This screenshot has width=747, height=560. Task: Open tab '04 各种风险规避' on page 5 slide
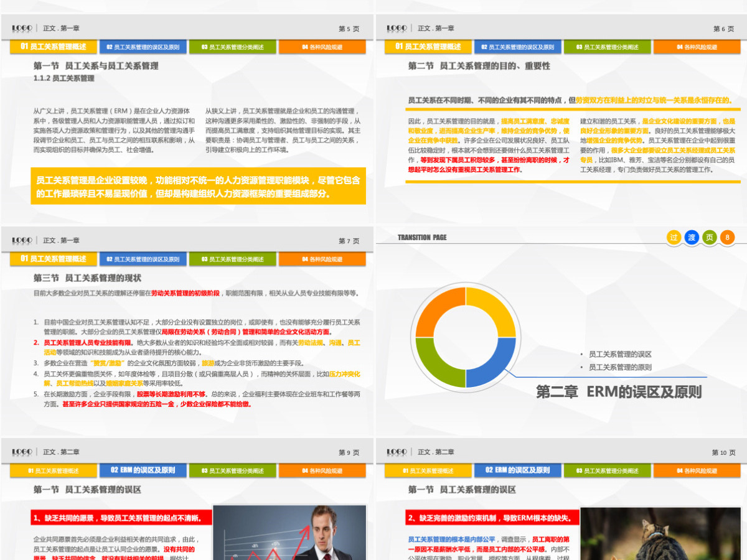tap(322, 47)
